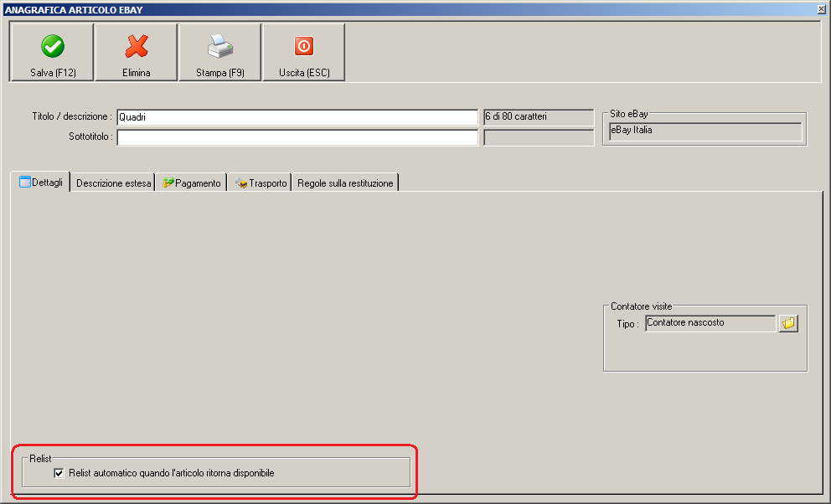Open the Descrizione estesa tab
Viewport: 831px width, 504px height.
(x=113, y=183)
